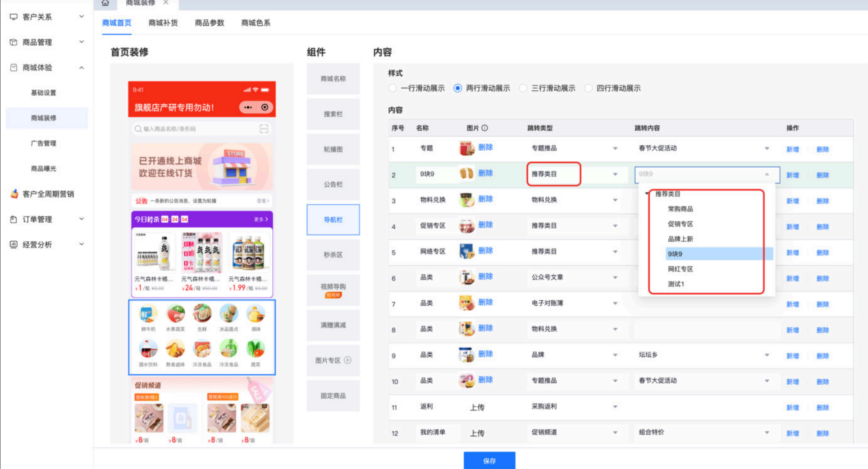The image size is (868, 469).
Task: Select the 水果蔬菜 category icon in preview
Action: (175, 314)
